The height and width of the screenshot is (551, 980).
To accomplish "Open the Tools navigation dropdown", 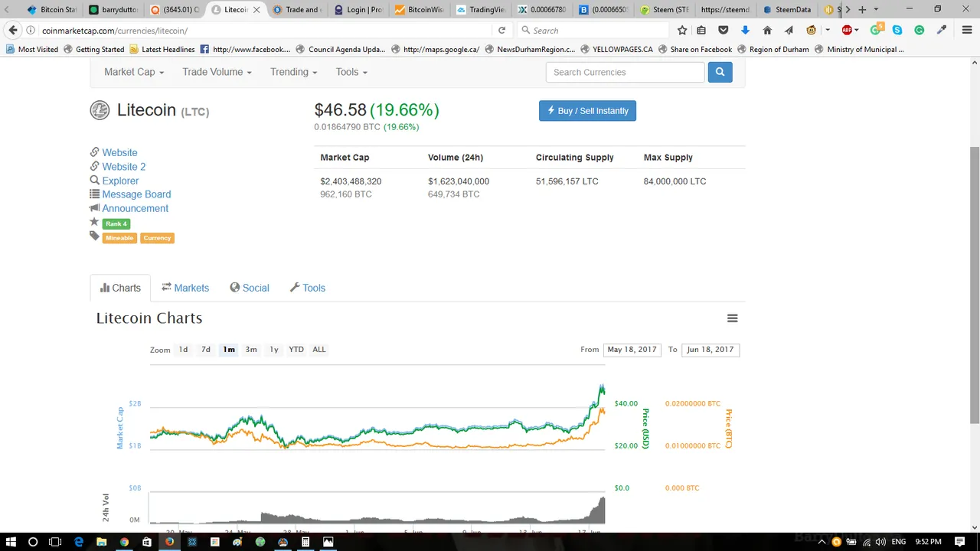I will pos(351,72).
